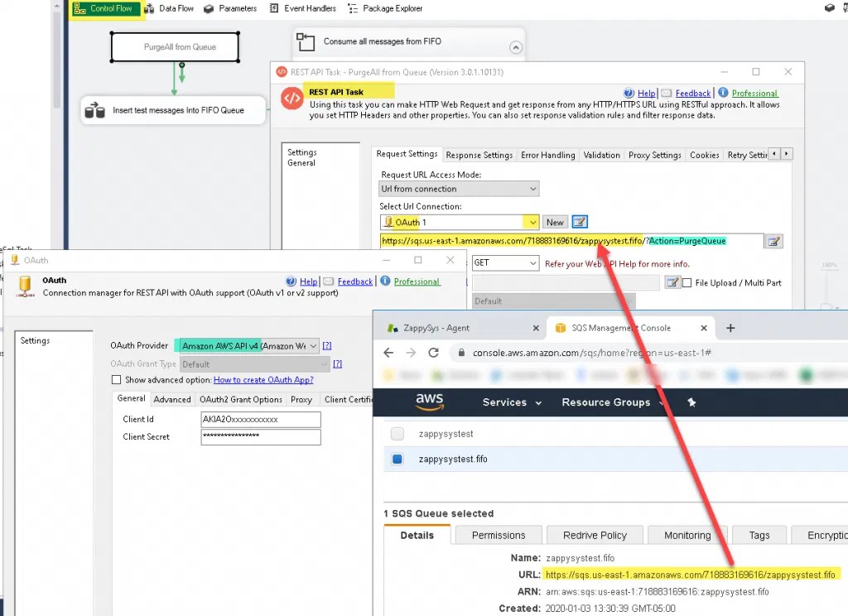Switch to the Response Settings tab
Viewport: 848px width, 616px height.
click(479, 154)
